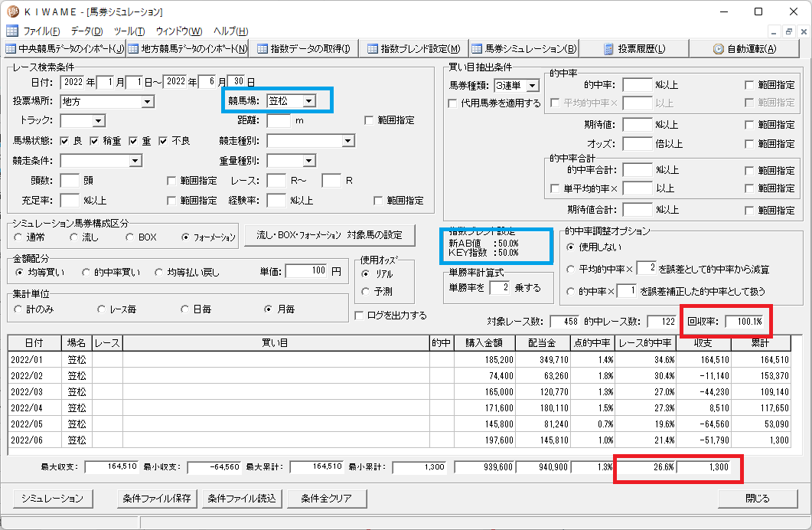Open the 競走条件 dropdown
This screenshot has height=530, width=812.
pos(135,161)
